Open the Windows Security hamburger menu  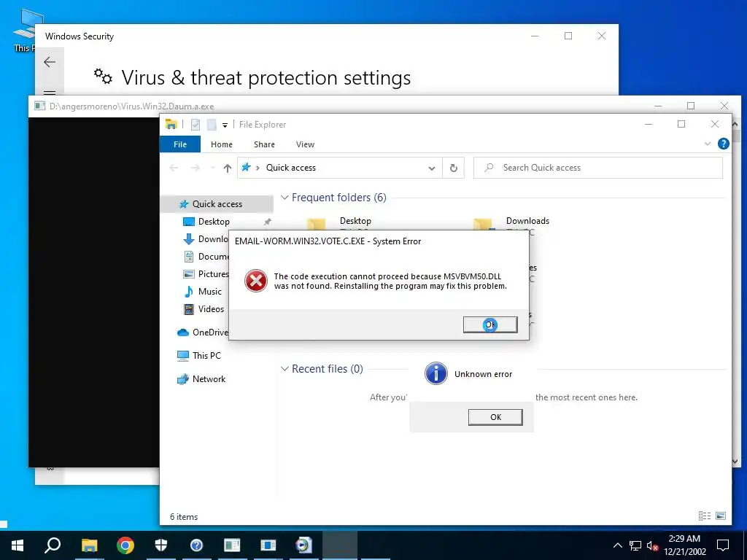pyautogui.click(x=50, y=93)
